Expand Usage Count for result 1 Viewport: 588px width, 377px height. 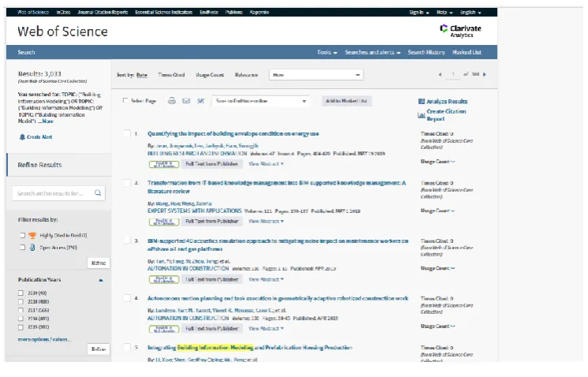click(437, 162)
